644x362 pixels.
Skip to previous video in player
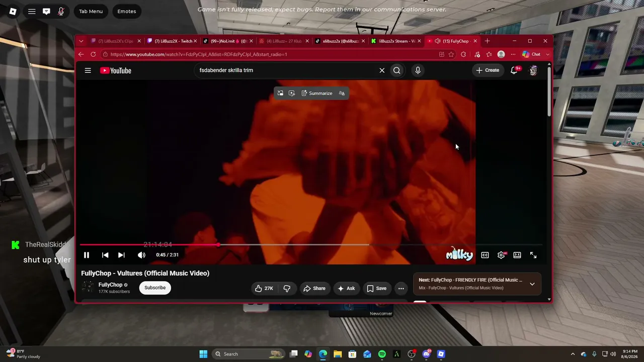coord(105,255)
